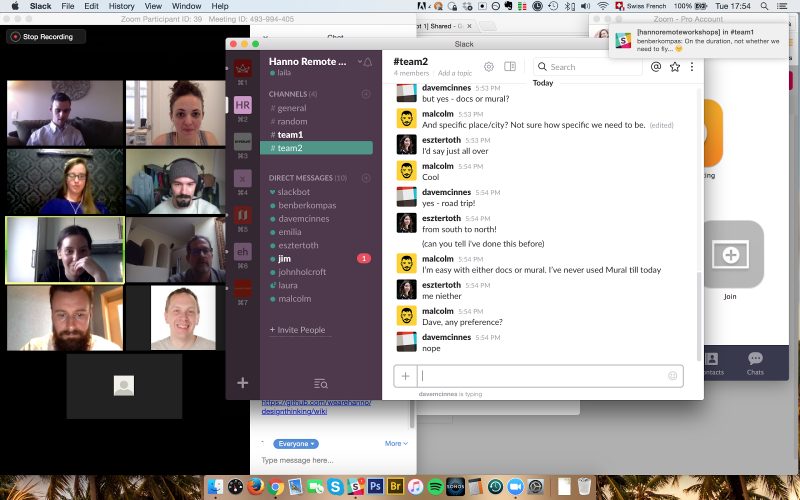Open the History menu

(121, 6)
